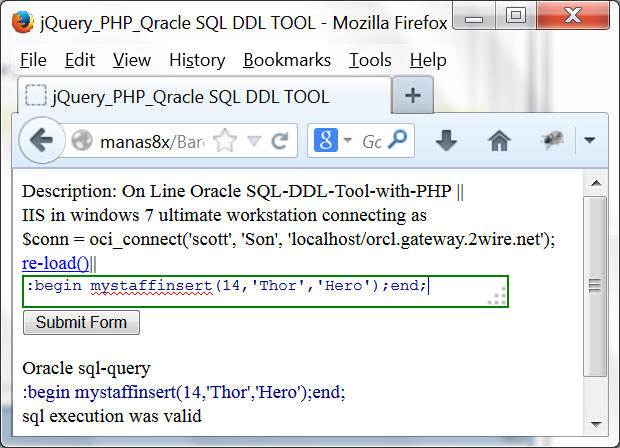This screenshot has height=448, width=620.
Task: Open the History menu
Action: [x=197, y=60]
